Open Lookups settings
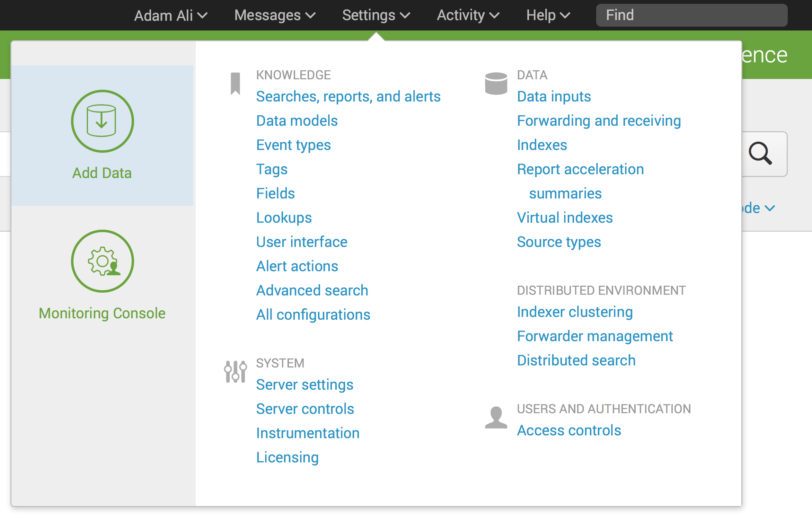Viewport: 812px width, 523px height. click(x=284, y=218)
